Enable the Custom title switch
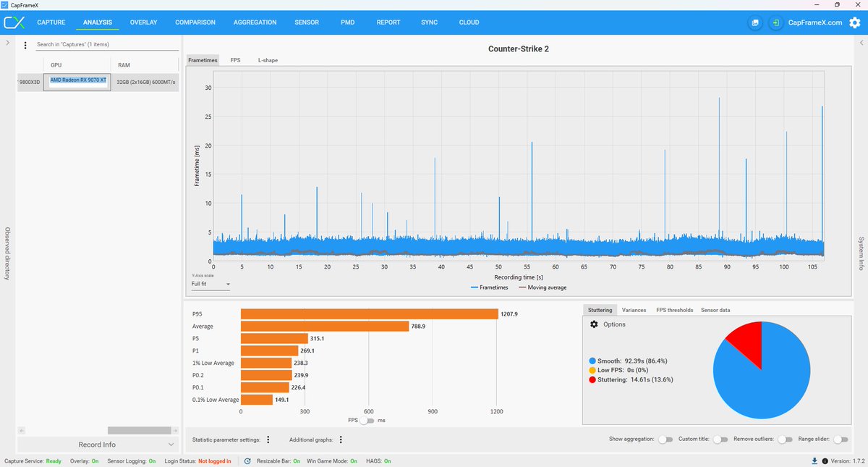The image size is (868, 467). (720, 439)
